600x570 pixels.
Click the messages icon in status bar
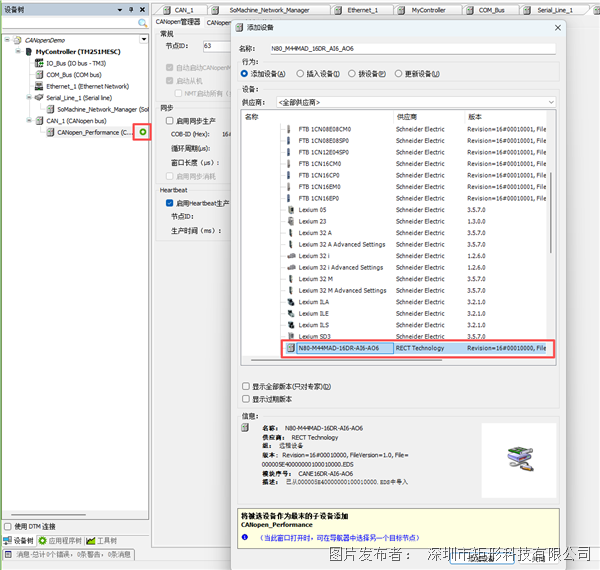pyautogui.click(x=8, y=554)
